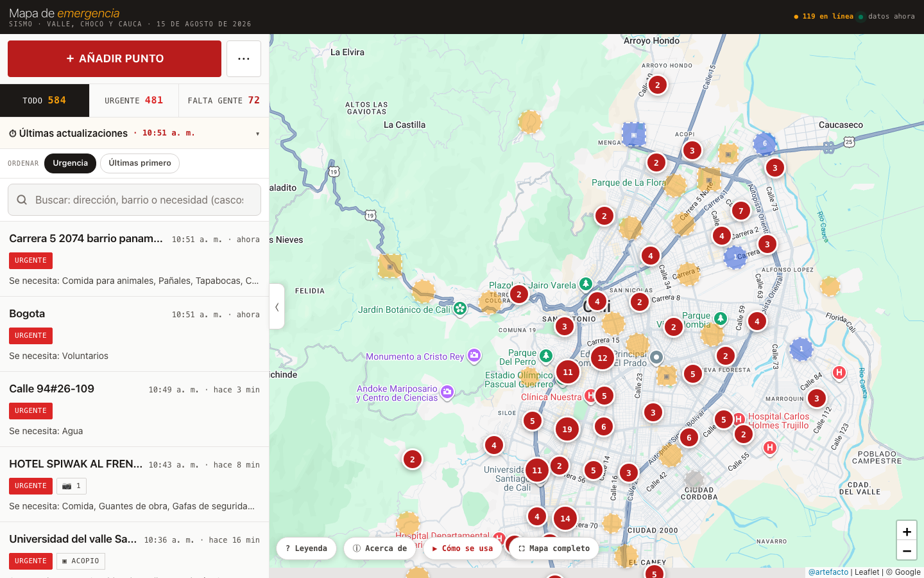The image size is (924, 578).
Task: Open the Leyenda map legend
Action: pyautogui.click(x=306, y=548)
